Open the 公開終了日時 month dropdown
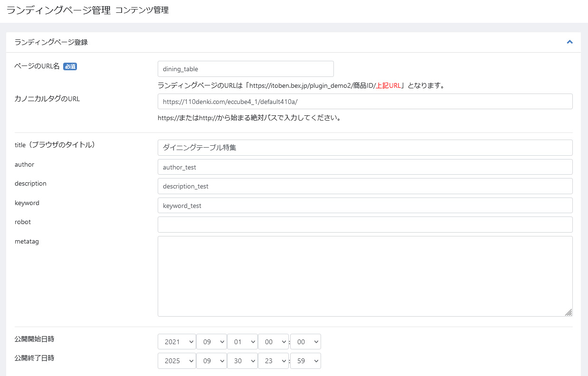Viewport: 588px width, 376px height. [x=211, y=361]
